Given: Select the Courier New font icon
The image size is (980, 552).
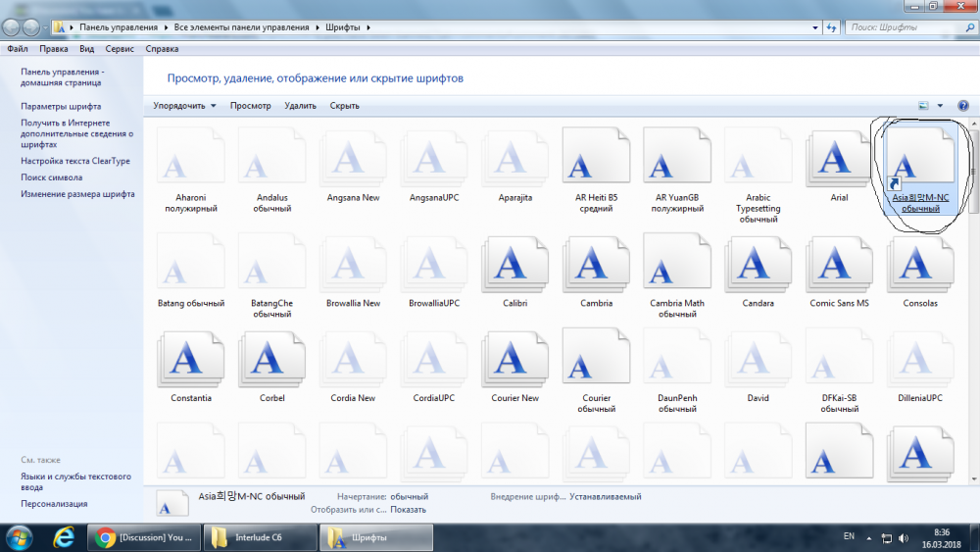Looking at the screenshot, I should pyautogui.click(x=515, y=361).
